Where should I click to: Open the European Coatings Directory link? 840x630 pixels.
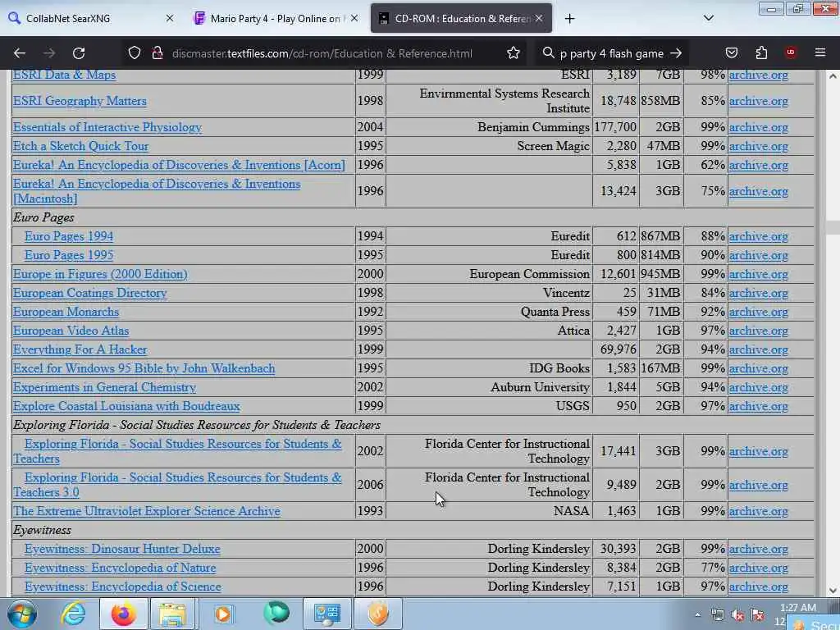90,293
